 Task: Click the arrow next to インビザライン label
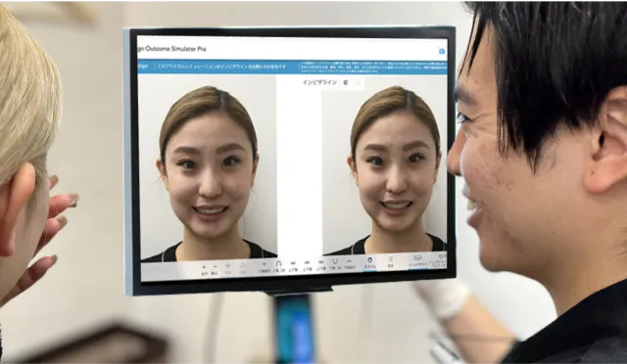pyautogui.click(x=359, y=83)
